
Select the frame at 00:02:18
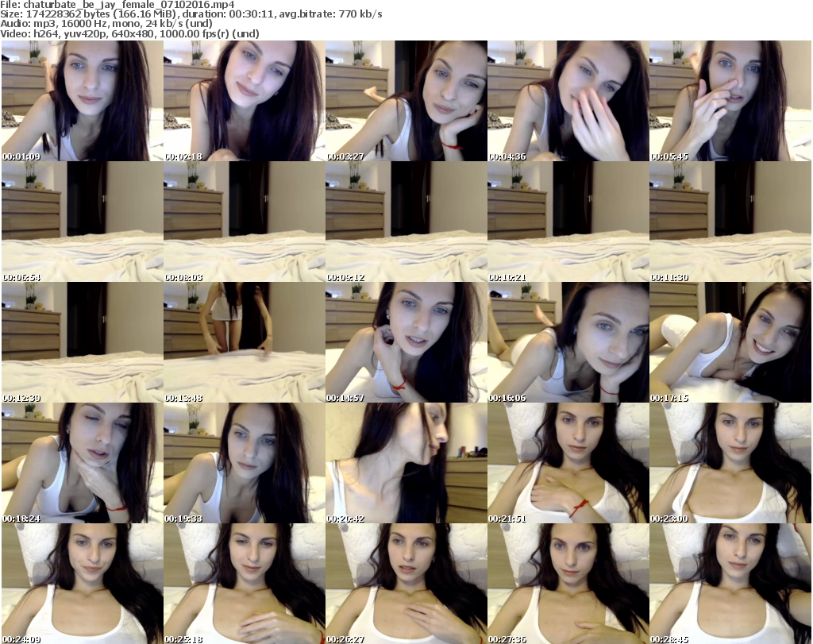pyautogui.click(x=245, y=101)
